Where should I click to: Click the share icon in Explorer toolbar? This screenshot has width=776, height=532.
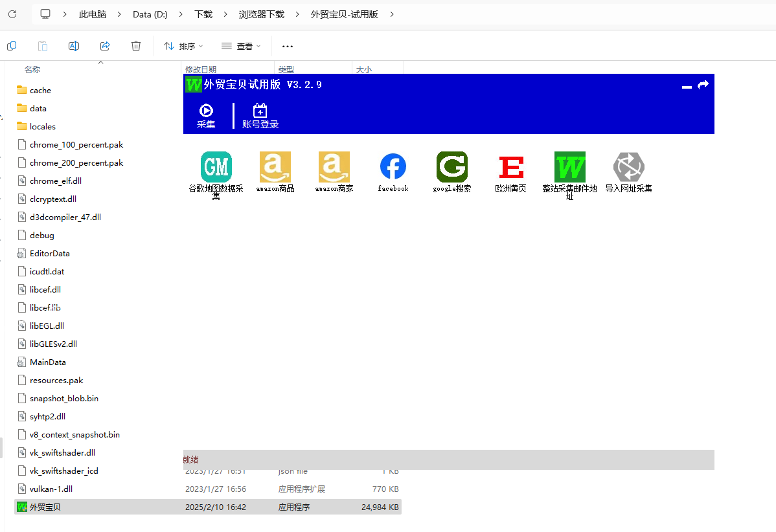click(105, 46)
